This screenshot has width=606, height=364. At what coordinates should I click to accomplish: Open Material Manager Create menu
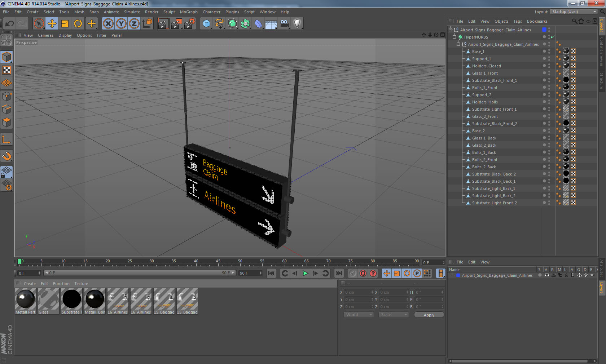(x=30, y=284)
